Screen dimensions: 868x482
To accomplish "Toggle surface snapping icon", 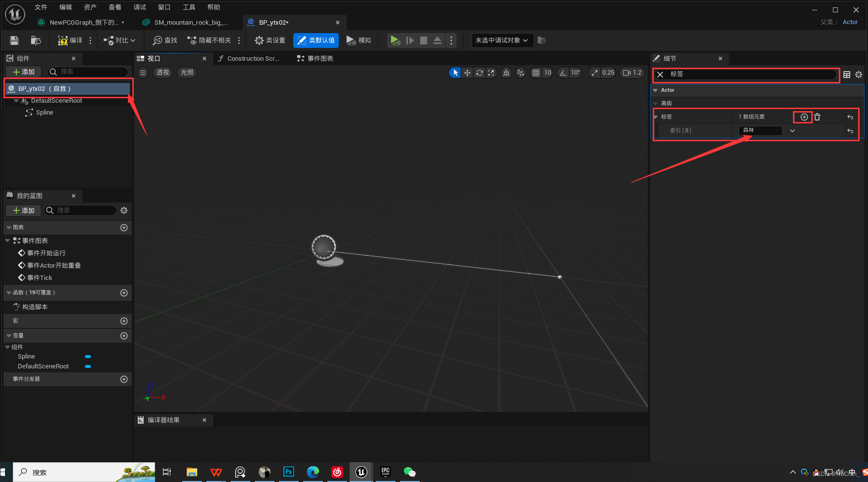I will coord(521,73).
